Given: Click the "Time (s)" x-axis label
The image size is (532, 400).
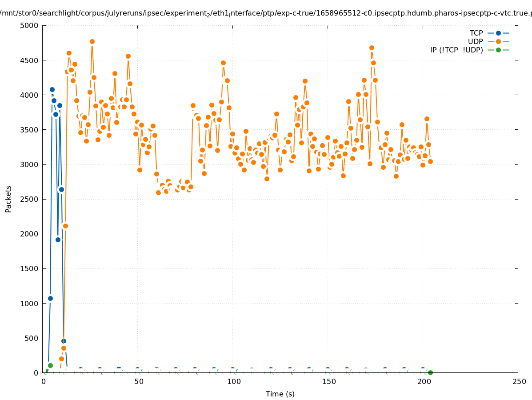Looking at the screenshot, I should tap(280, 394).
